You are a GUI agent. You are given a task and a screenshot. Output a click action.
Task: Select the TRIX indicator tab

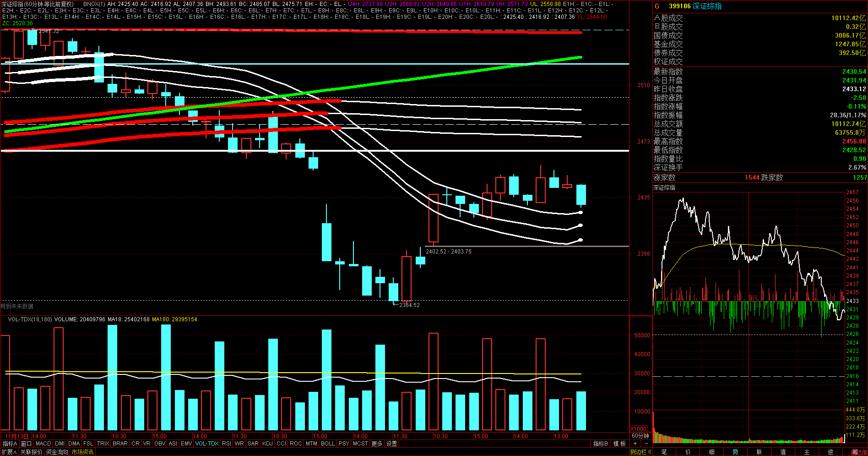[103, 444]
